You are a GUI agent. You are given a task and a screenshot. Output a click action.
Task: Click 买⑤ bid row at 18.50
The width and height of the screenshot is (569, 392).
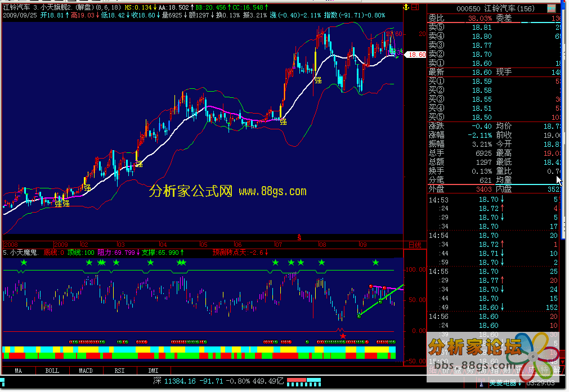point(494,118)
